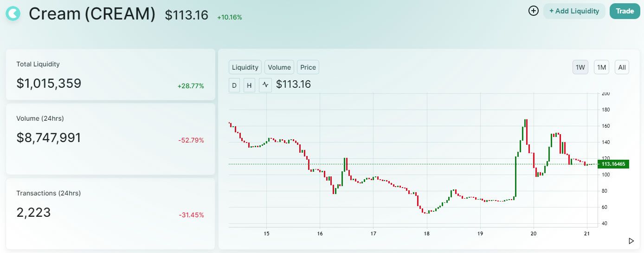This screenshot has width=644, height=253.
Task: Click the -31.45% transactions change
Action: (x=191, y=215)
